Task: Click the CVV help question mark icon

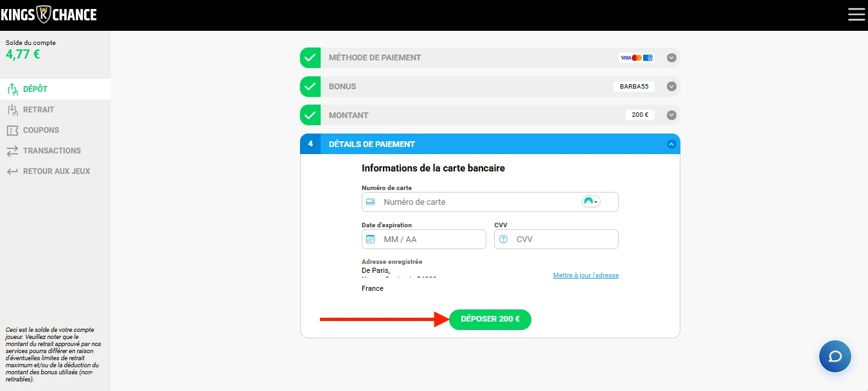Action: tap(503, 239)
